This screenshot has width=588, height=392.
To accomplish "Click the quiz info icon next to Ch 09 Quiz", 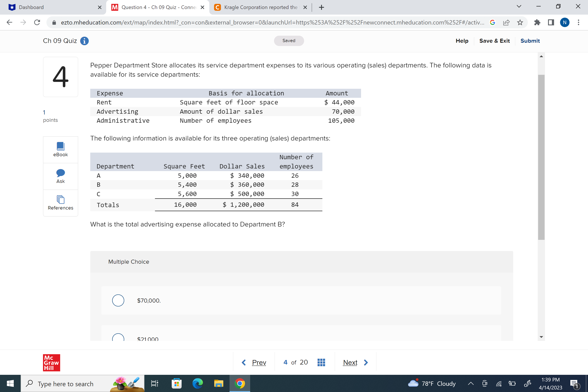I will point(84,41).
